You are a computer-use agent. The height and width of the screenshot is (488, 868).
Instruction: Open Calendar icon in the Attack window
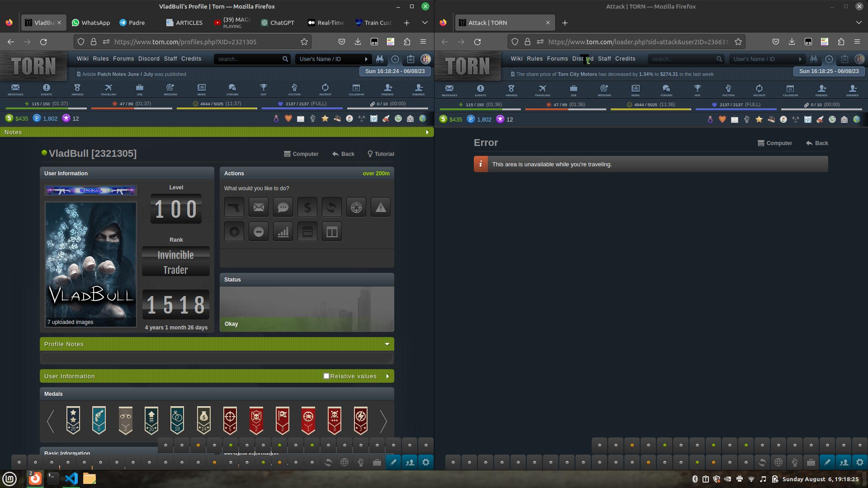tap(790, 90)
